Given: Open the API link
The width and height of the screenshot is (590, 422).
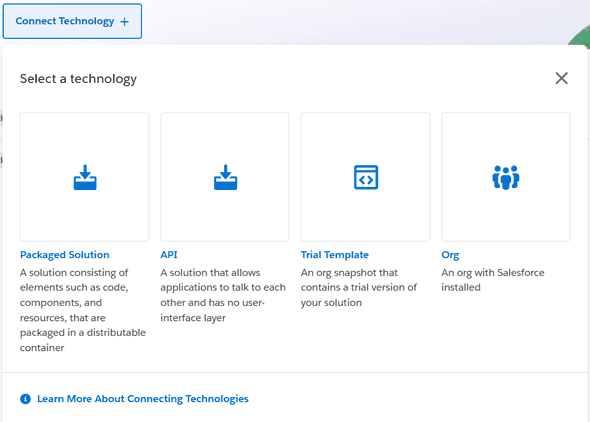Looking at the screenshot, I should click(169, 255).
